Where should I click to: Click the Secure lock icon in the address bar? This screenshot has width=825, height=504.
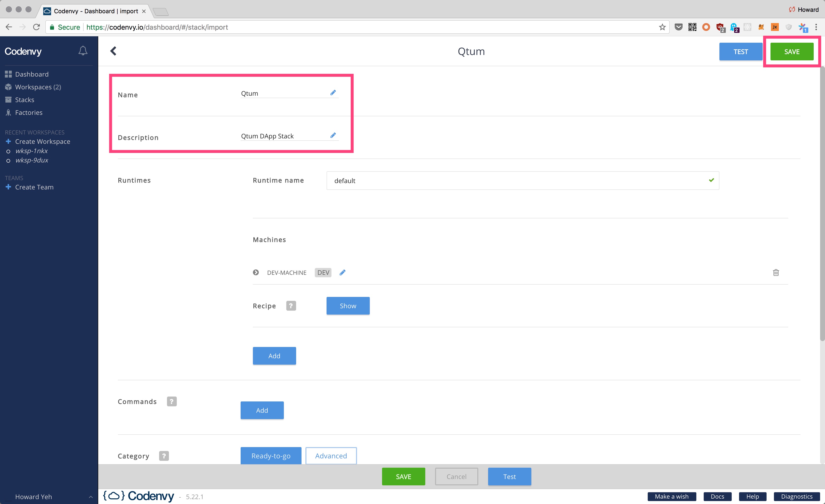point(52,27)
